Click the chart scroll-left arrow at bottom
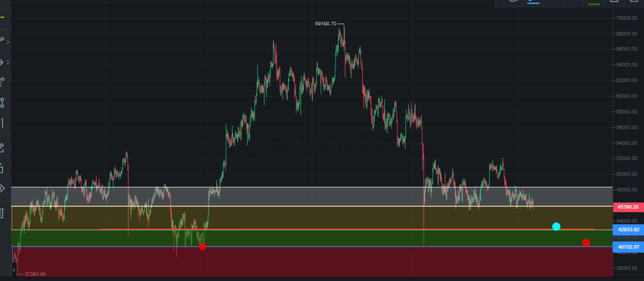 (14, 269)
